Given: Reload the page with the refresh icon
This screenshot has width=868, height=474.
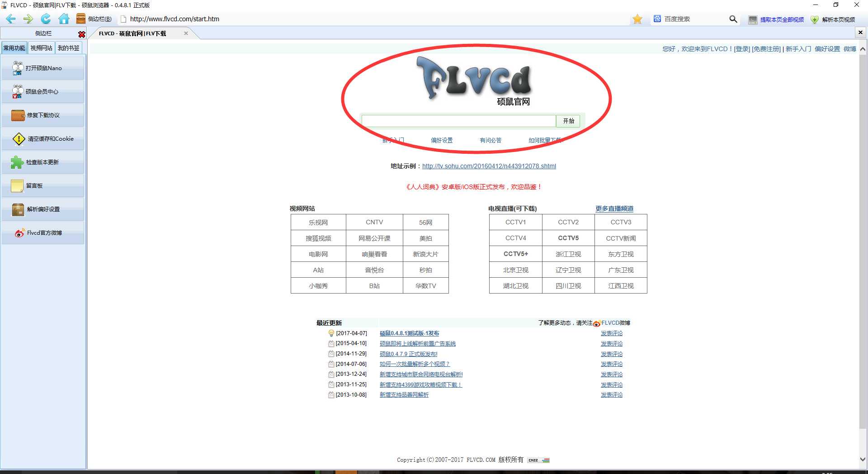Looking at the screenshot, I should coord(46,19).
